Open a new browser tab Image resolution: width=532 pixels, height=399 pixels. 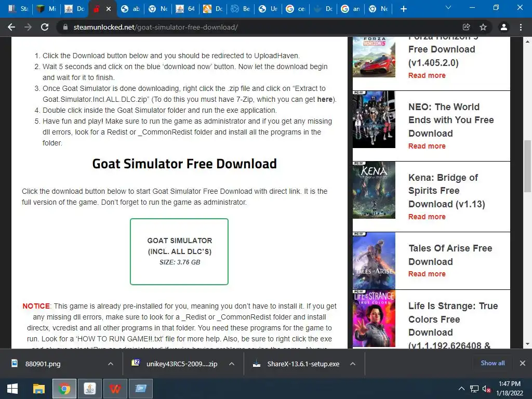point(403,9)
